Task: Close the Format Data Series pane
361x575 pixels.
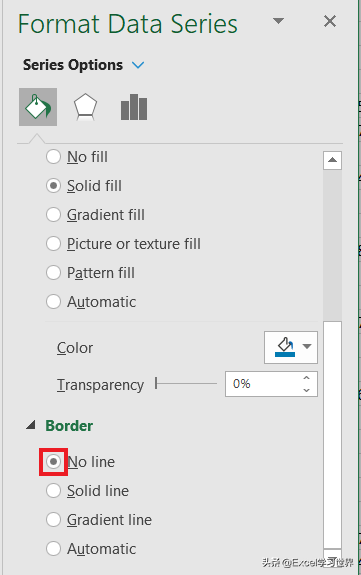Action: (330, 21)
